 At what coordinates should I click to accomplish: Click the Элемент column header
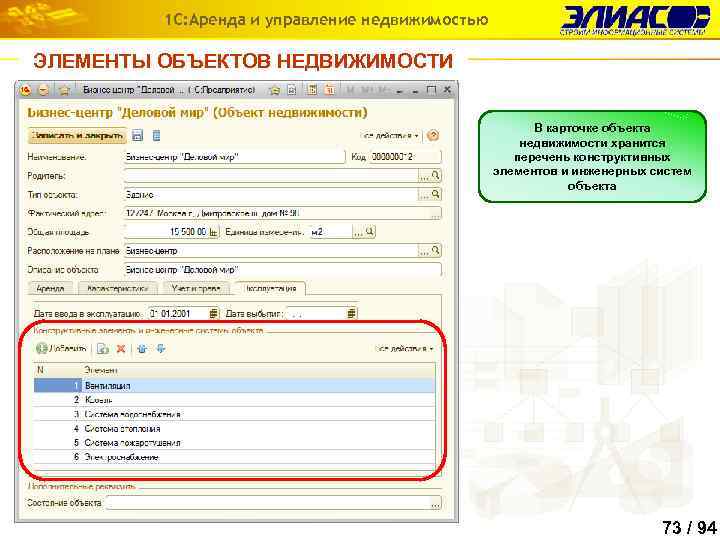258,370
